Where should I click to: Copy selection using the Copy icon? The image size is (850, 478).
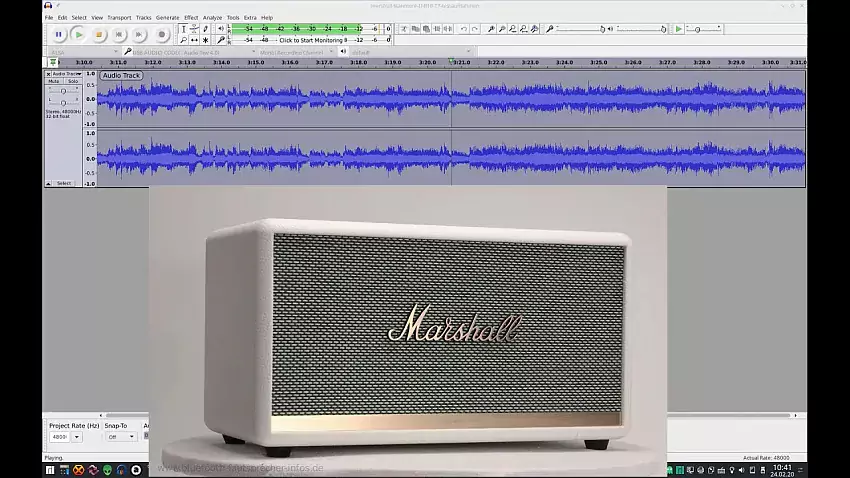click(415, 29)
